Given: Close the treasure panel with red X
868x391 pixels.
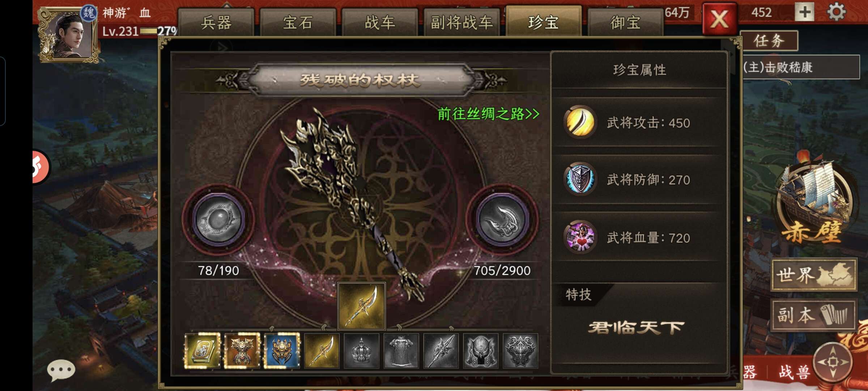Looking at the screenshot, I should point(720,18).
